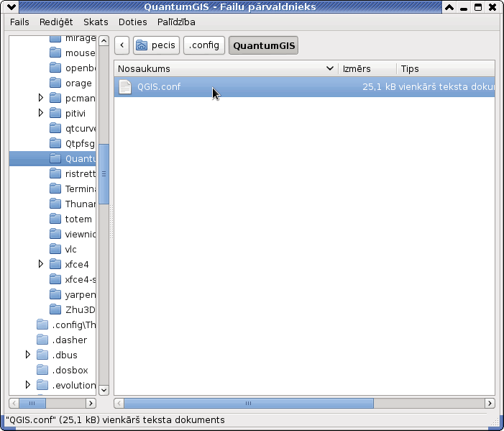The width and height of the screenshot is (504, 431).
Task: Select the mirage folder label
Action: (x=80, y=38)
